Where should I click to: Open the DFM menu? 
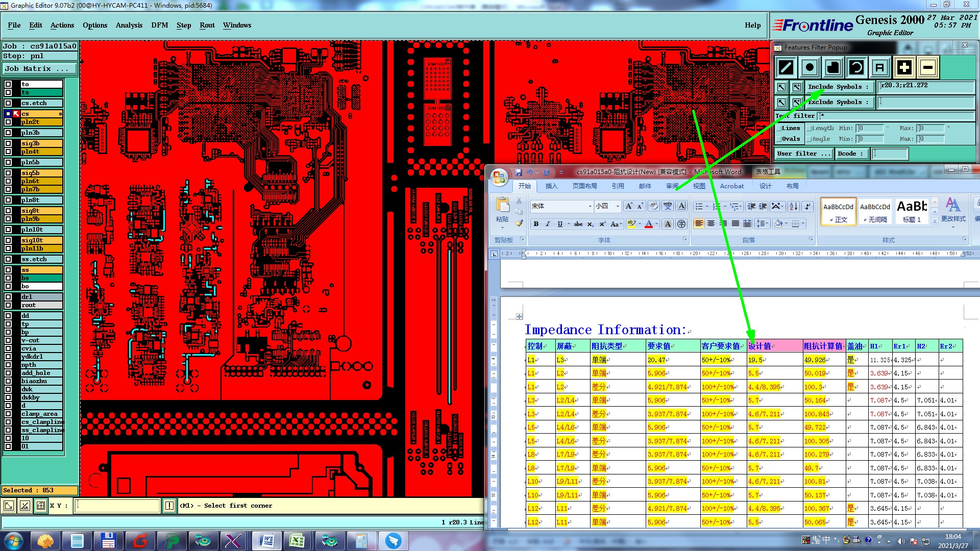point(159,25)
